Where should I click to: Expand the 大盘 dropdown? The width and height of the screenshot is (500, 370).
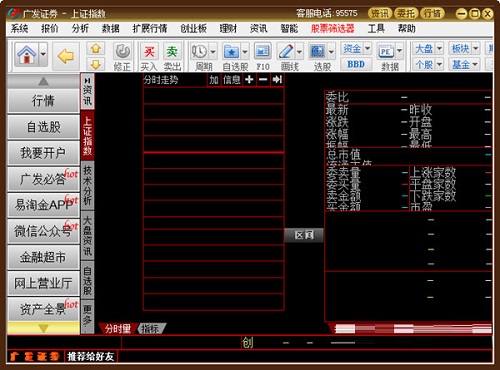[x=439, y=49]
